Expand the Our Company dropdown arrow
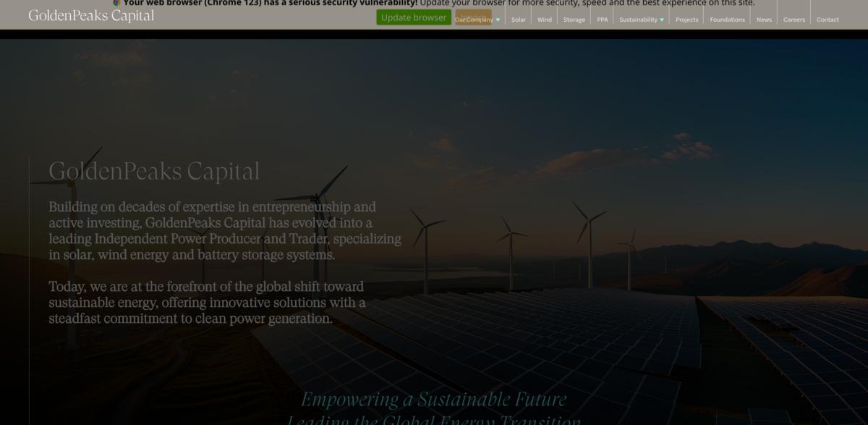The height and width of the screenshot is (425, 868). (498, 20)
